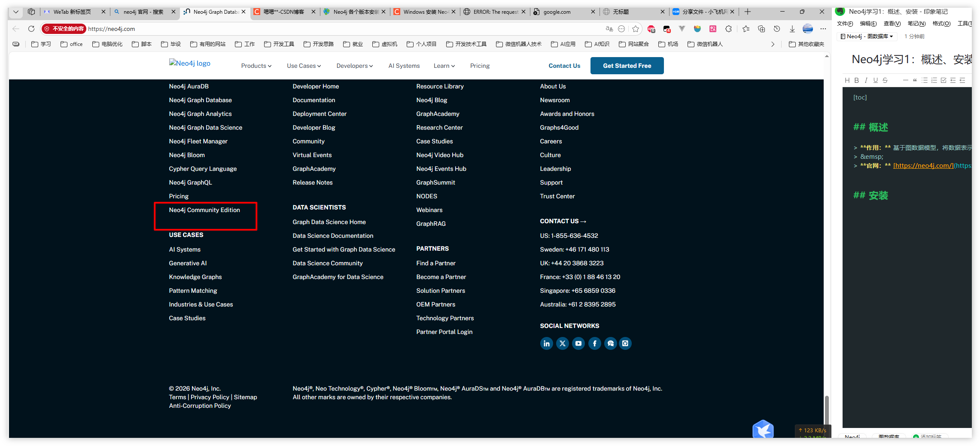Image resolution: width=980 pixels, height=446 pixels.
Task: Open the AI Systems link in top navigation
Action: (x=404, y=66)
